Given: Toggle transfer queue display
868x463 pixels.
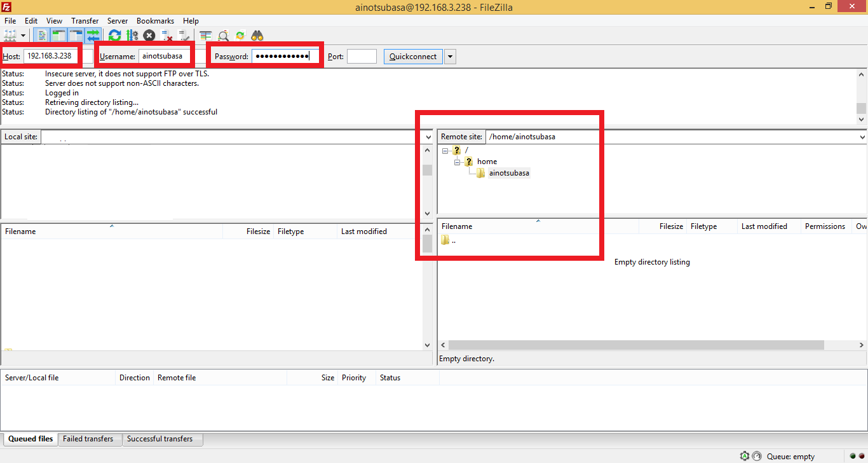Looking at the screenshot, I should tap(93, 36).
